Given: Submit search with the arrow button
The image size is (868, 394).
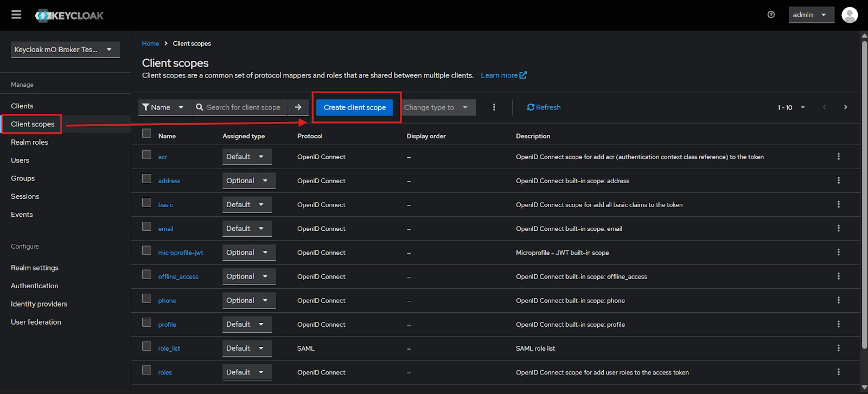Looking at the screenshot, I should click(298, 107).
